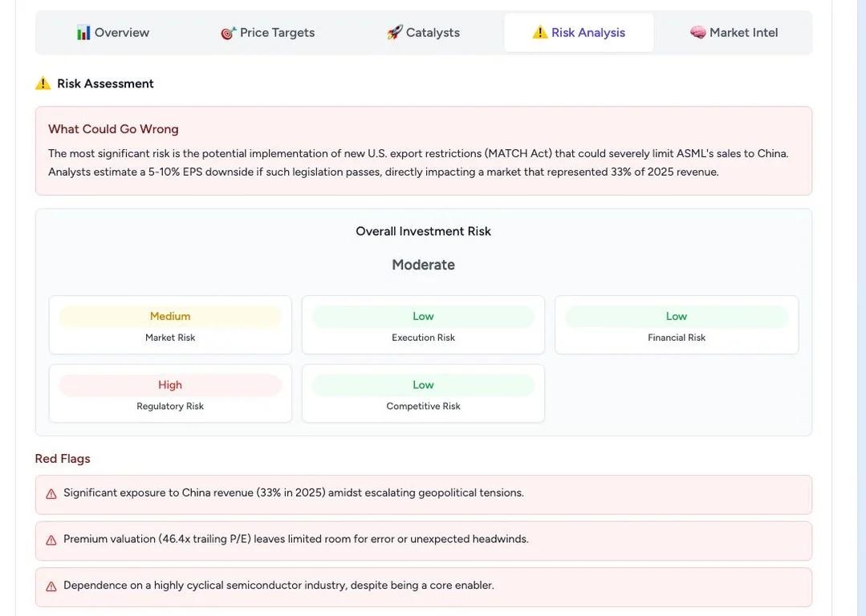Image resolution: width=866 pixels, height=616 pixels.
Task: Select the Competitive Risk card
Action: pyautogui.click(x=423, y=395)
